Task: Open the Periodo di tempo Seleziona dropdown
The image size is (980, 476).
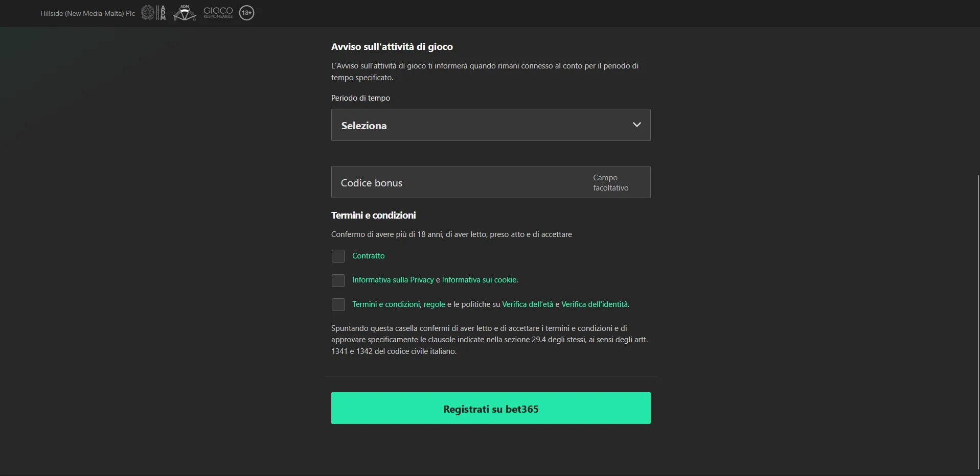Action: [x=491, y=125]
